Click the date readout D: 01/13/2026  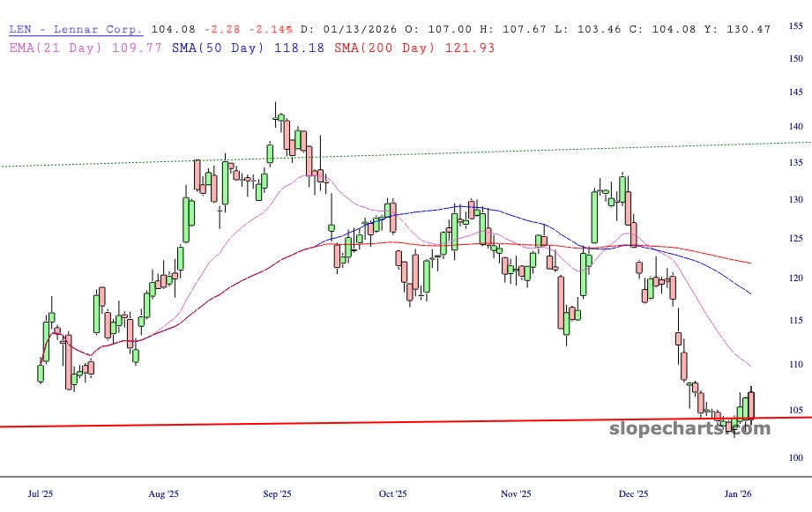click(x=348, y=29)
